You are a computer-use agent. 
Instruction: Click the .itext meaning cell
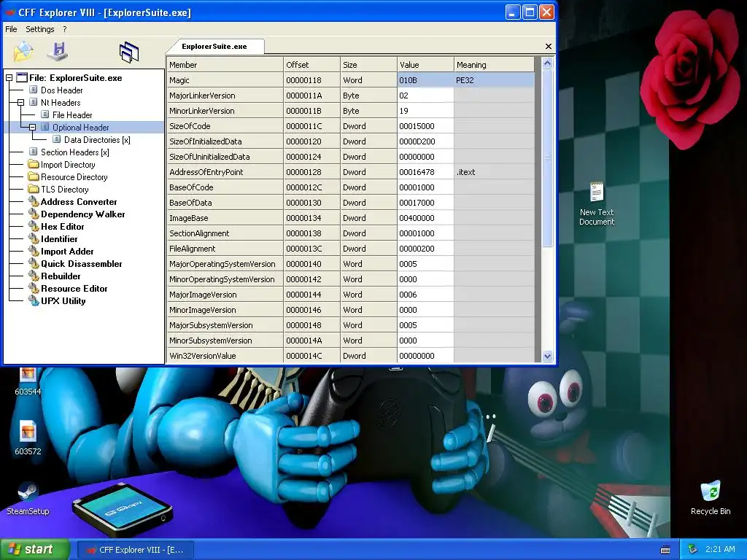494,172
